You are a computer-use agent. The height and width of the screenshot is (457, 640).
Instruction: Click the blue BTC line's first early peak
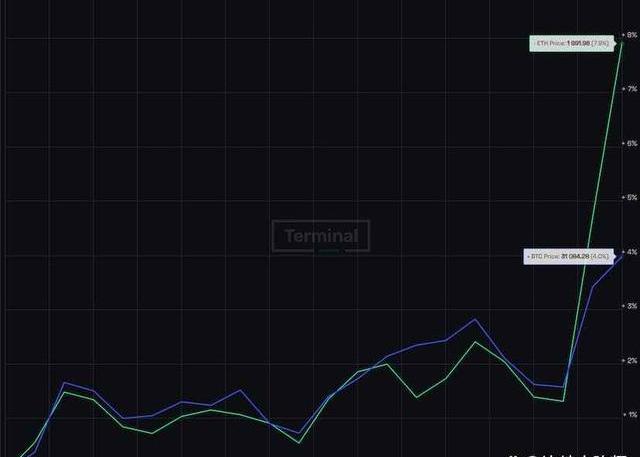click(x=64, y=383)
